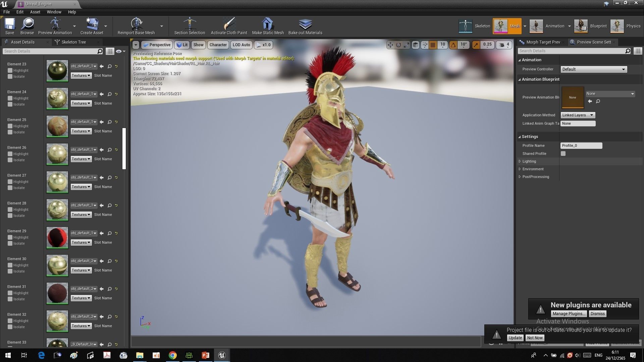Screen dimensions: 644x362
Task: Find Element 26 material in content browser
Action: [109, 150]
